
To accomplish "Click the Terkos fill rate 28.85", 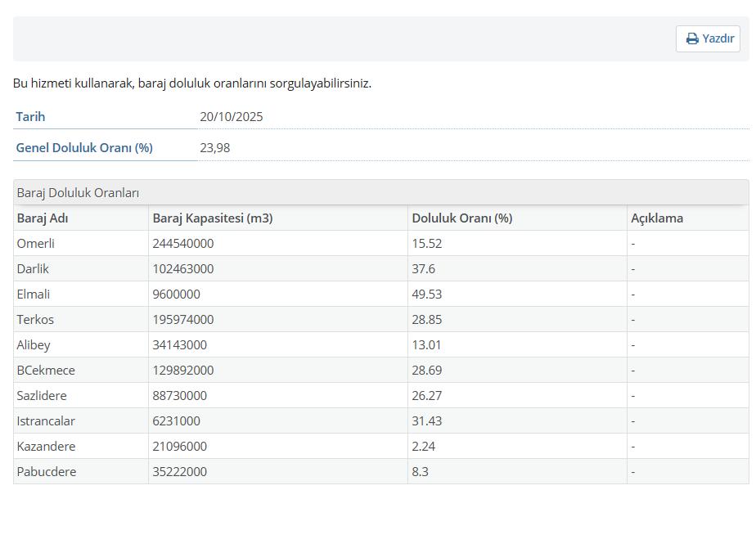I will point(426,320).
